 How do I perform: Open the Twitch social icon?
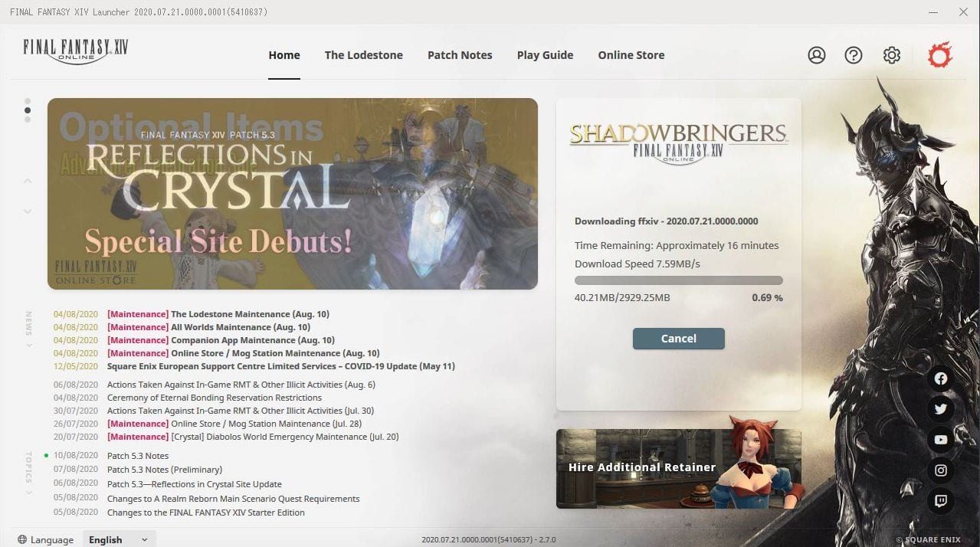point(941,501)
